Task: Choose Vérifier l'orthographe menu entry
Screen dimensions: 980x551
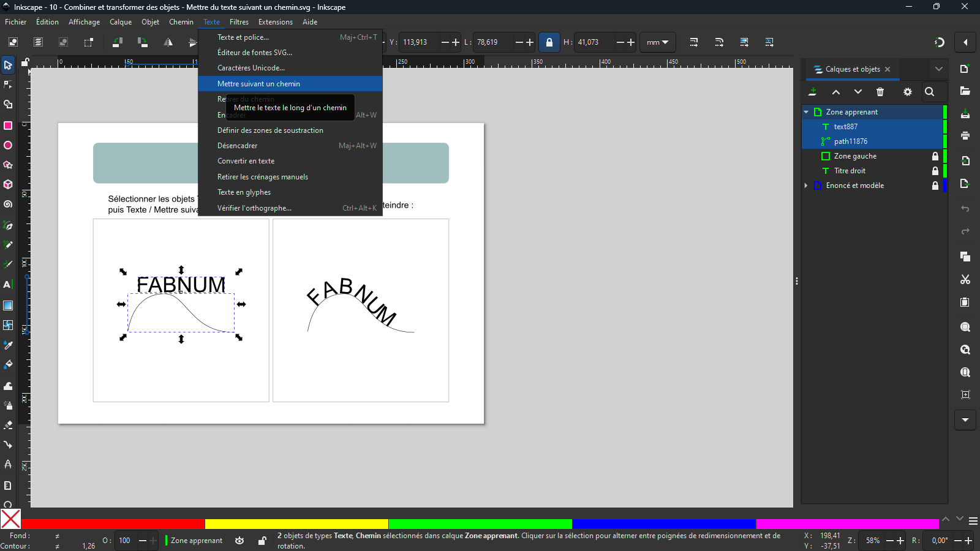Action: click(290, 208)
